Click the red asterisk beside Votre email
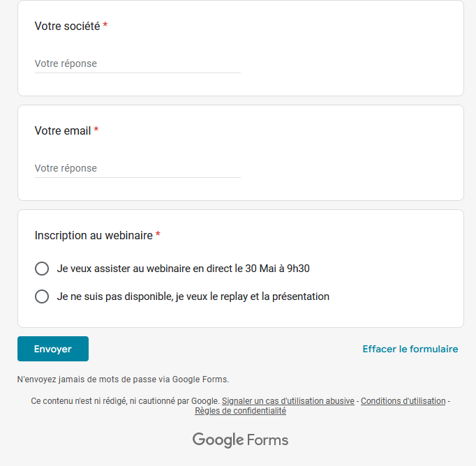Screen dimensions: 476x466 tap(96, 129)
